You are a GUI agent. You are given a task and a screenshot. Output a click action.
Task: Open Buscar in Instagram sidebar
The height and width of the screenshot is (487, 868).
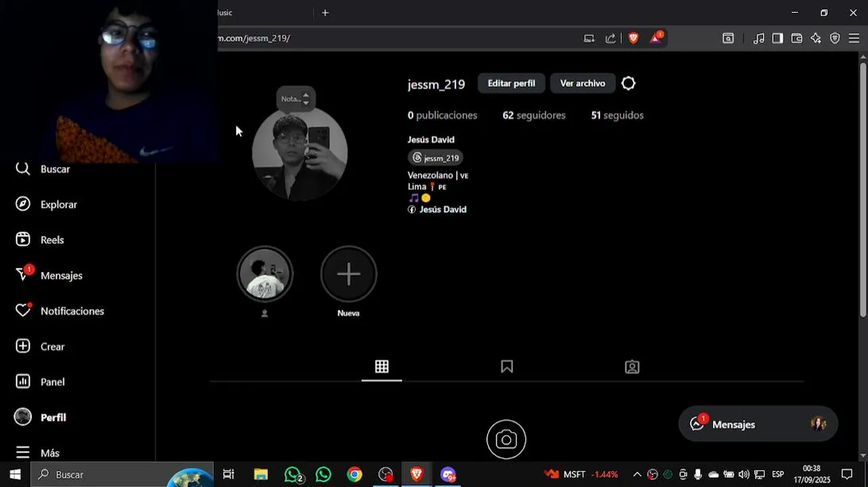[43, 169]
